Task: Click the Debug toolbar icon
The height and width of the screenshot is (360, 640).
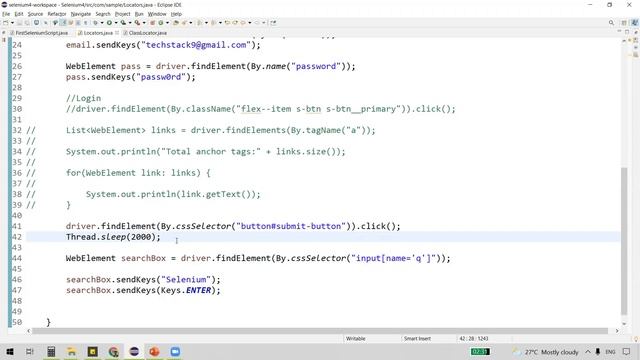Action: 95,23
